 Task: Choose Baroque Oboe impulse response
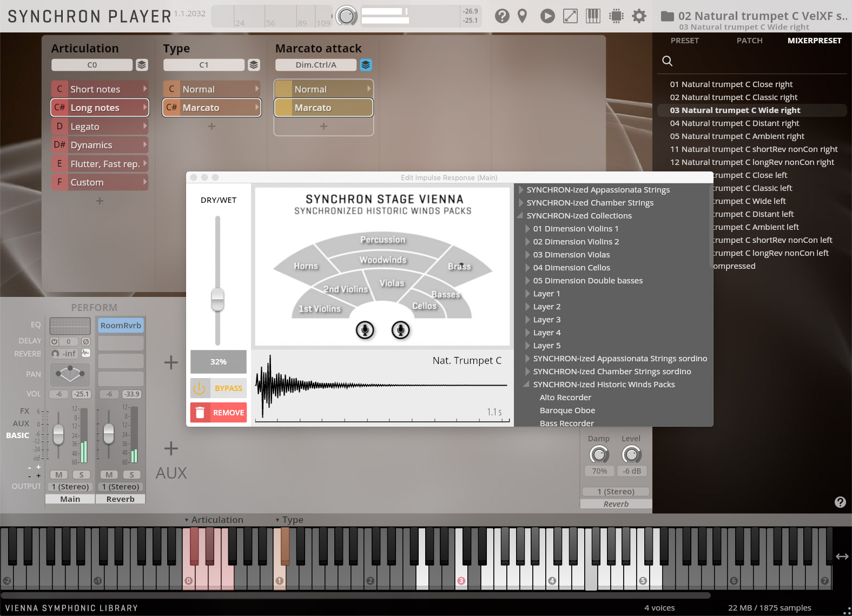(567, 410)
